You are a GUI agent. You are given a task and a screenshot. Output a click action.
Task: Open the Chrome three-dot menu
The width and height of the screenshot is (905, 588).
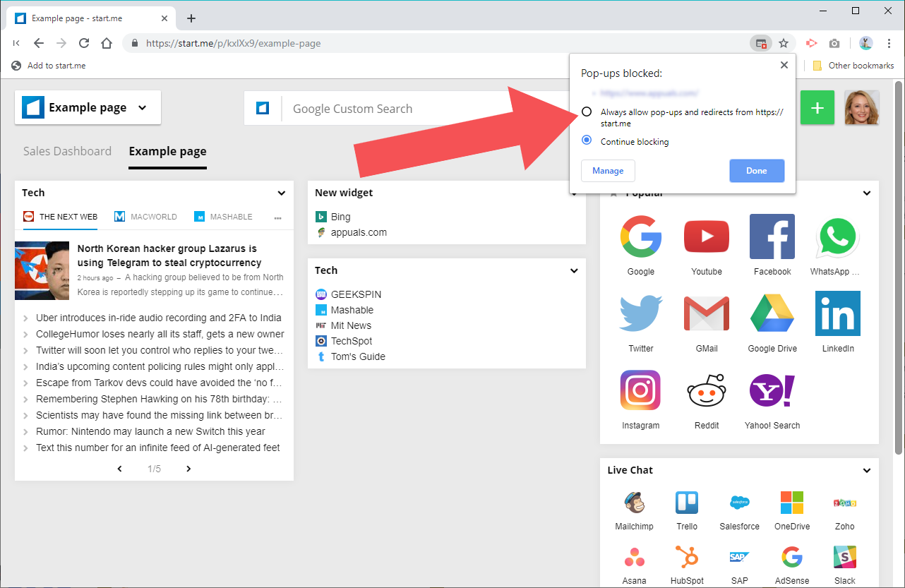tap(889, 43)
